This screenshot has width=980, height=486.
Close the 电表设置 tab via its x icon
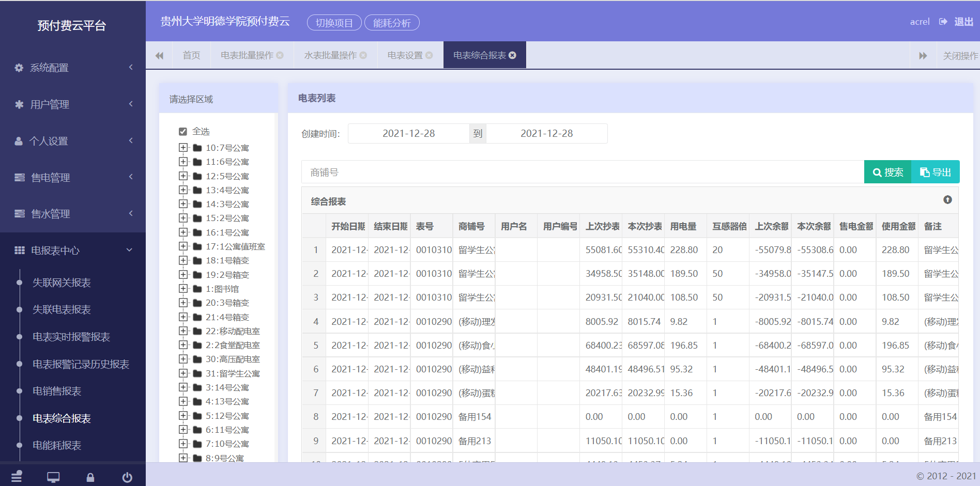pos(429,55)
